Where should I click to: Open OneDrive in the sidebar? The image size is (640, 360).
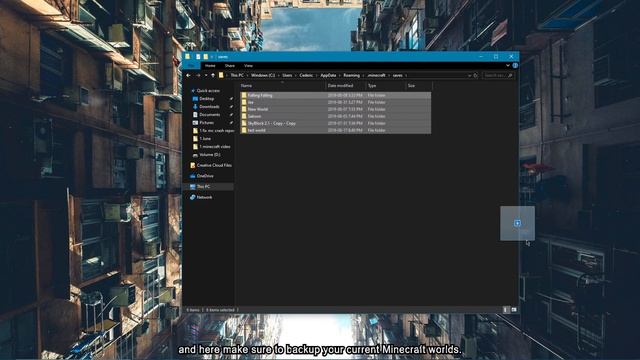coord(202,176)
